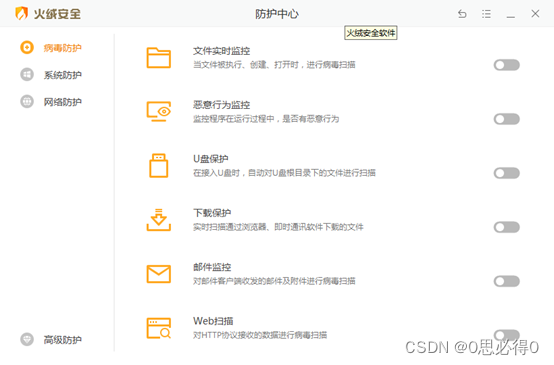The image size is (554, 365).
Task: Switch to 网络防护 section
Action: [x=63, y=102]
